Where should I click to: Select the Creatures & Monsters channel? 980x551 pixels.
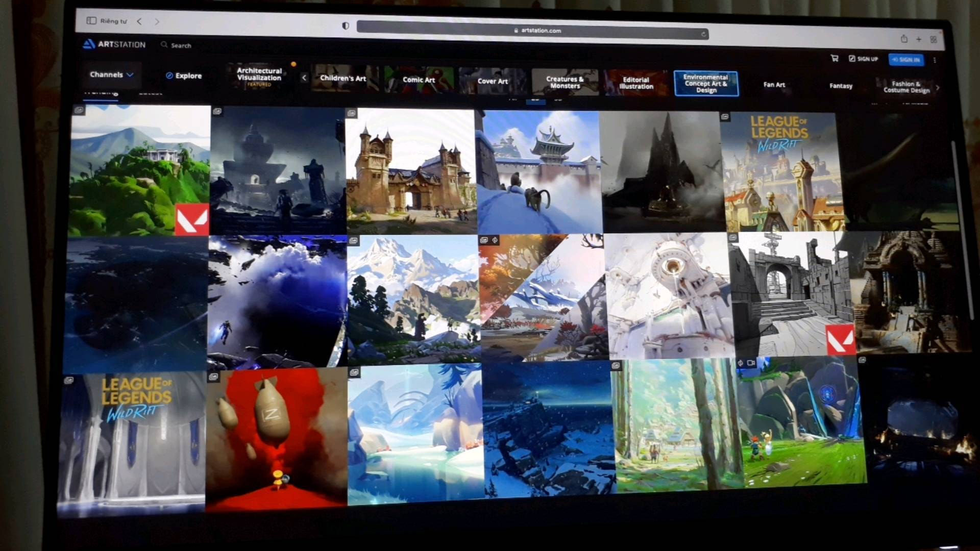pos(565,82)
